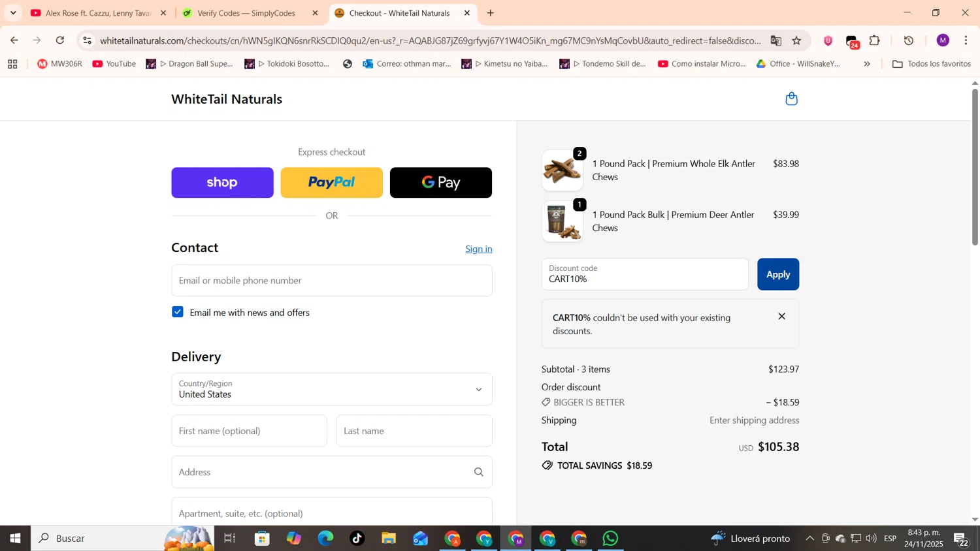Pay with the G Pay button
The height and width of the screenshot is (551, 980).
tap(441, 183)
